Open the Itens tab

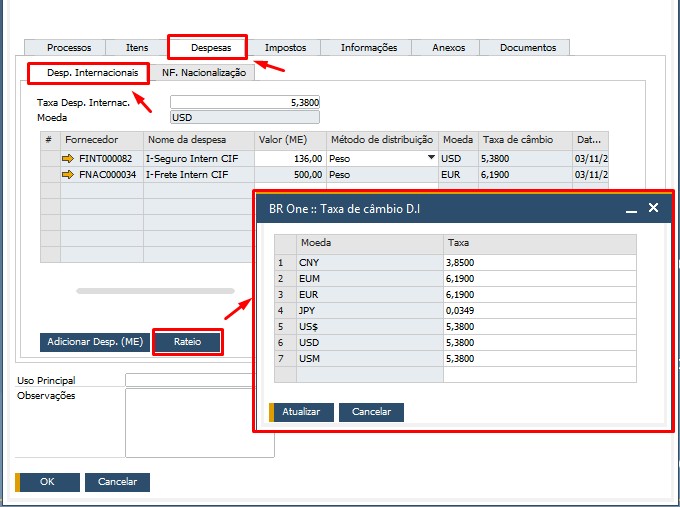tap(137, 47)
